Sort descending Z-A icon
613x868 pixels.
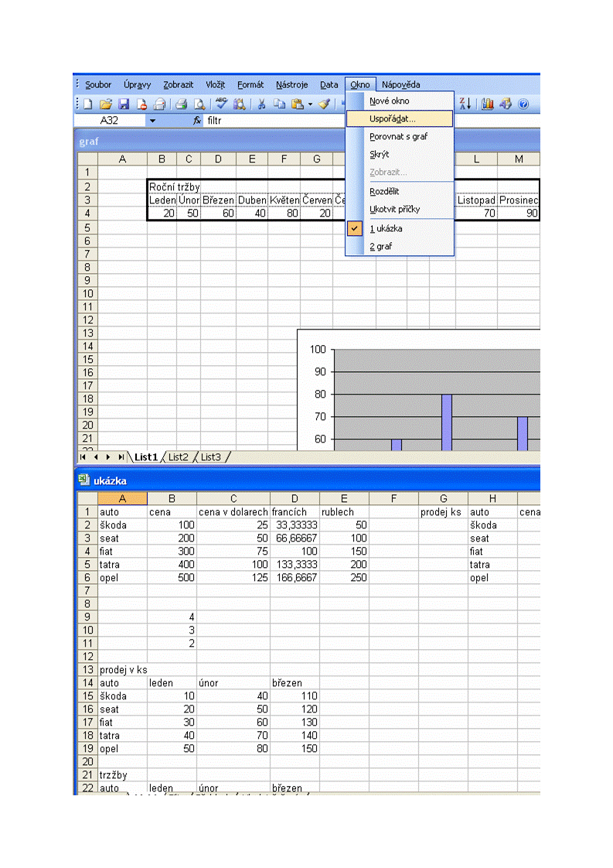pos(465,104)
